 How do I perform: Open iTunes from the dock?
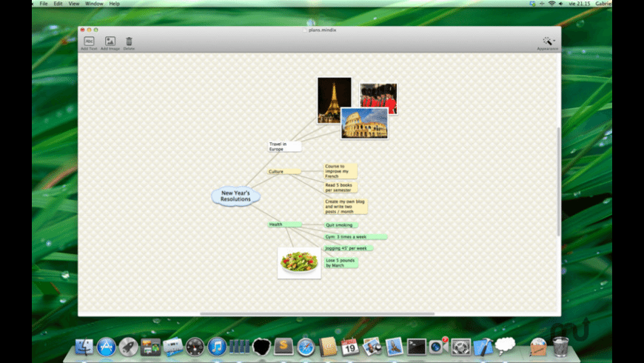click(217, 347)
